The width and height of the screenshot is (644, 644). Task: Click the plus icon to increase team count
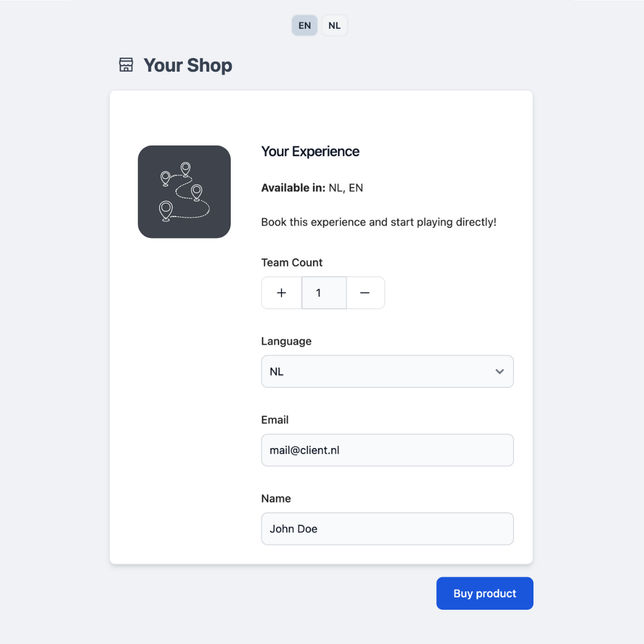[281, 293]
